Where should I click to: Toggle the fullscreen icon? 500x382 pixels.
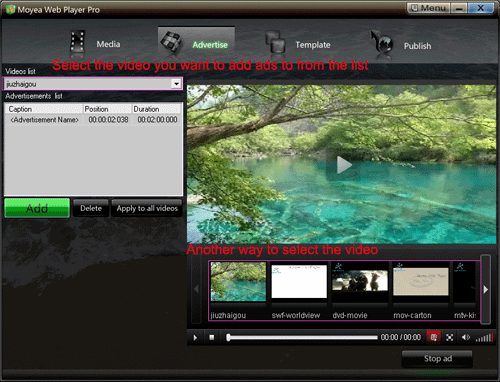pos(450,338)
